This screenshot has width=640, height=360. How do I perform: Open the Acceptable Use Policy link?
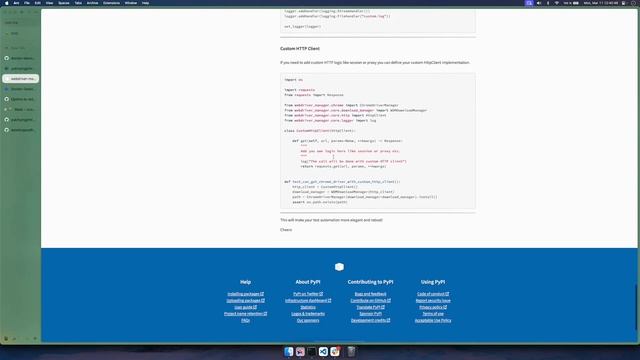coord(433,320)
